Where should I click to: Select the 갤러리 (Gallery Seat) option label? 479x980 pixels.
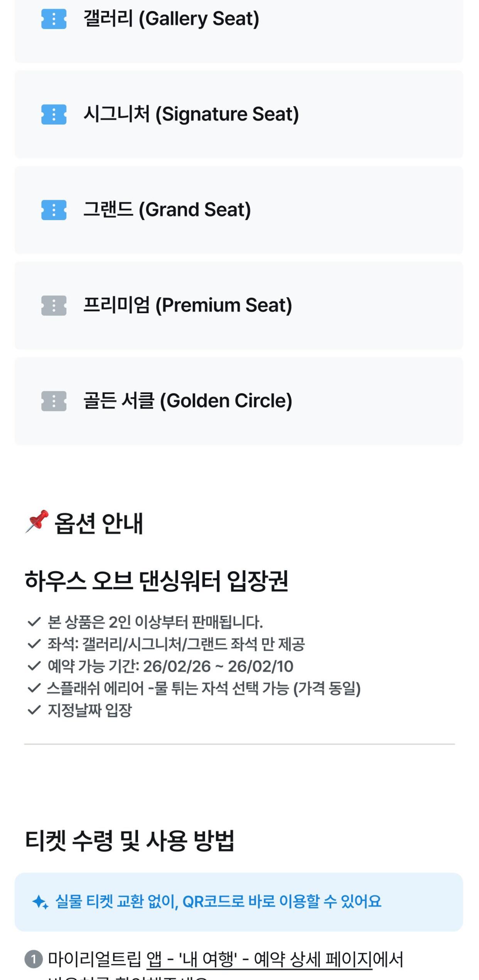(x=171, y=19)
